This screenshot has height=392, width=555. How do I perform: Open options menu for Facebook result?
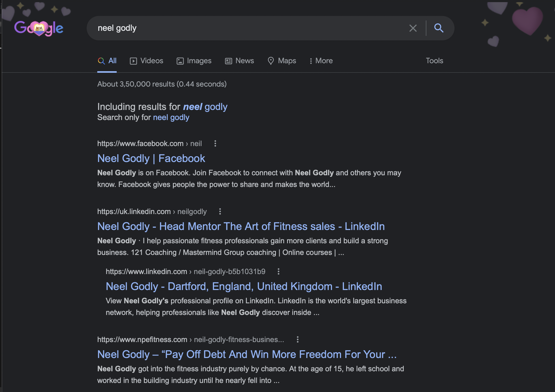click(x=215, y=144)
